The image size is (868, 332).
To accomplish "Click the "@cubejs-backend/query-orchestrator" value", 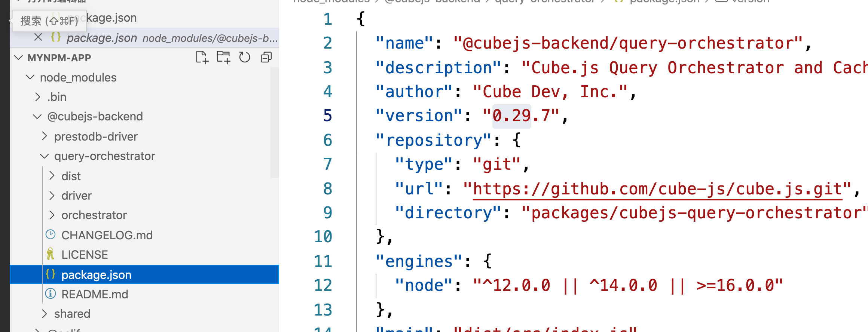I will coord(628,43).
